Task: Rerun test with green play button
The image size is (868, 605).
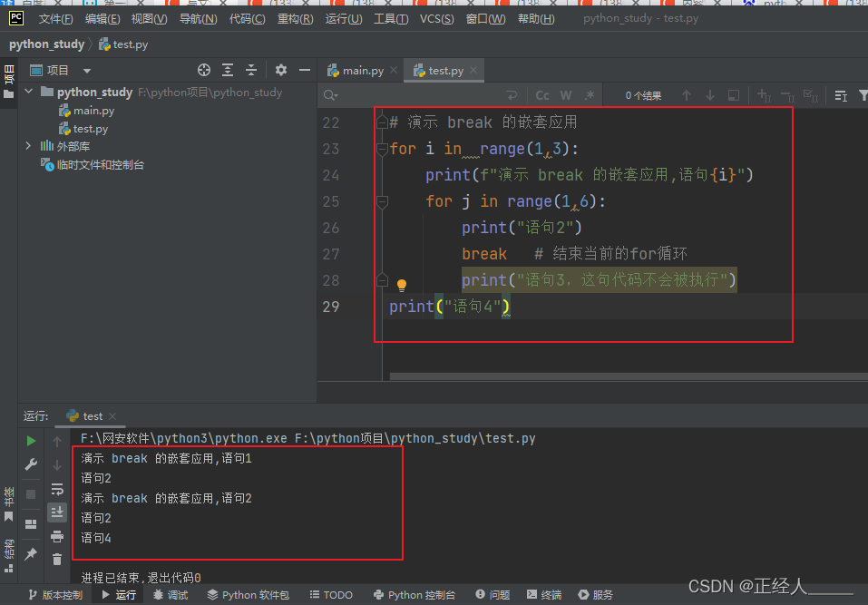Action: coord(31,441)
